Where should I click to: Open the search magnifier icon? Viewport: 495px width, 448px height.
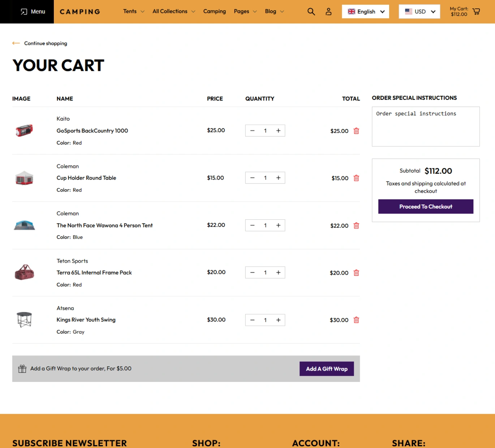coord(311,12)
